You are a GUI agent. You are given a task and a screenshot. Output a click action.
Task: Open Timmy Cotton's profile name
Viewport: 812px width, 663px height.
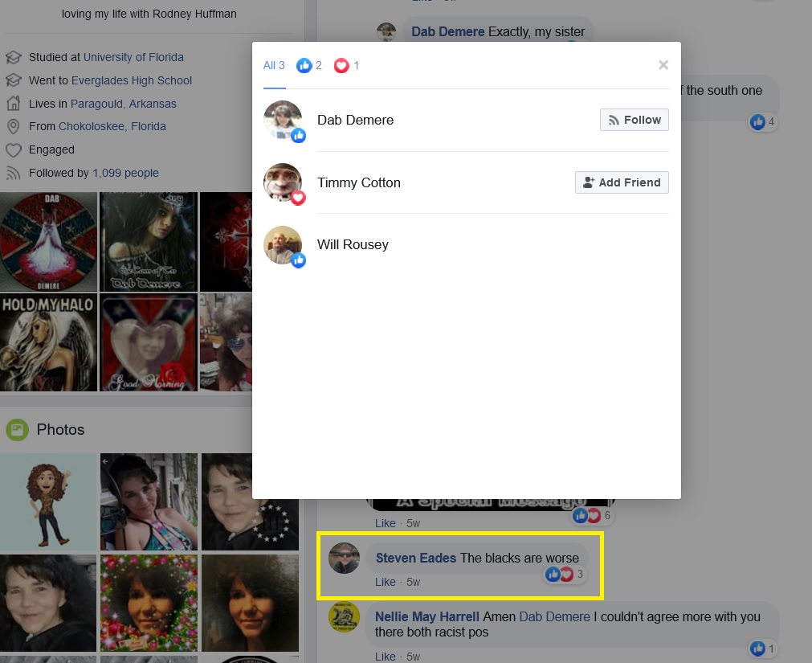[359, 183]
